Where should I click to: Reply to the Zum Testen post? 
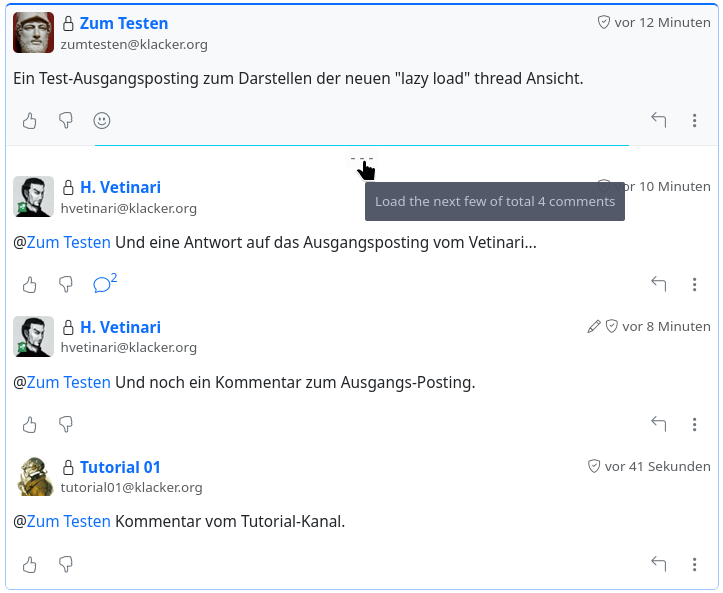point(659,121)
